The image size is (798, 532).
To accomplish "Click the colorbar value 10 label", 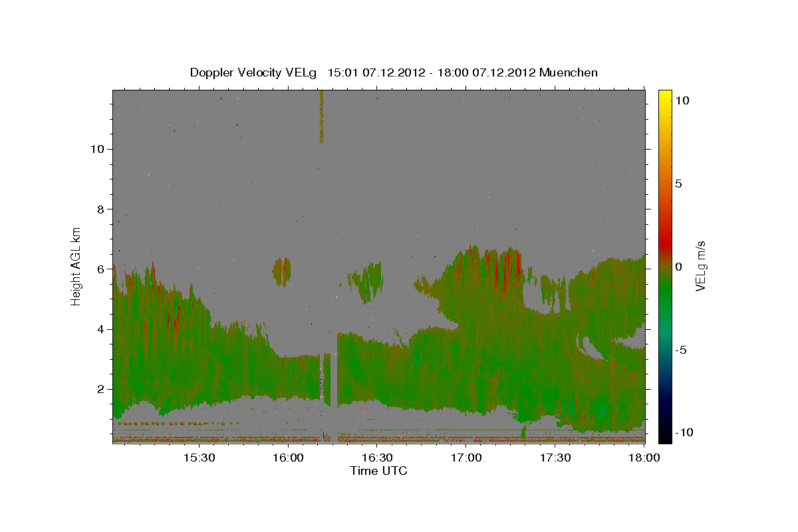I will (682, 100).
